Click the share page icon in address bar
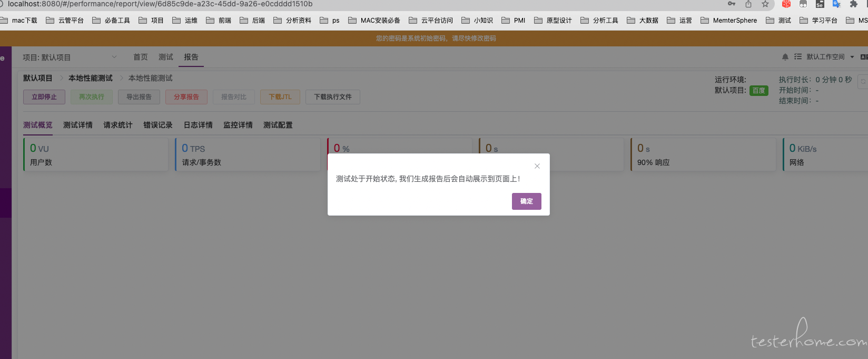The width and height of the screenshot is (868, 359). tap(748, 4)
